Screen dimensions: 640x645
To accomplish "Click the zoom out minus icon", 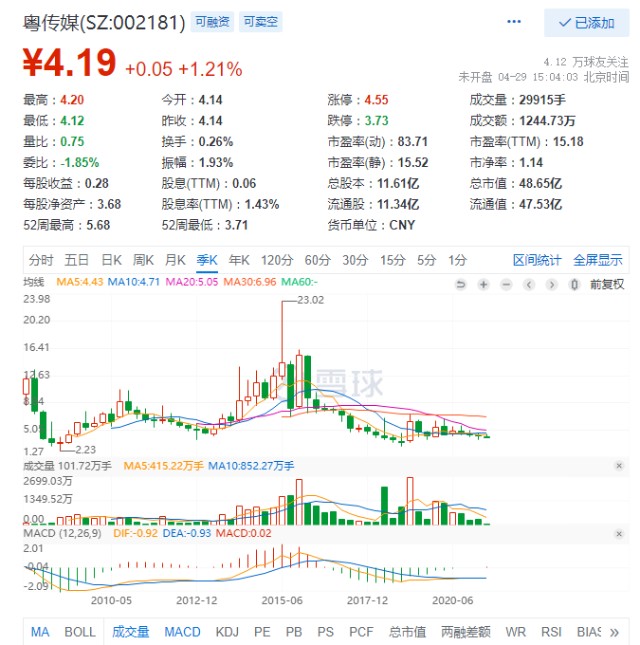I will pyautogui.click(x=506, y=284).
